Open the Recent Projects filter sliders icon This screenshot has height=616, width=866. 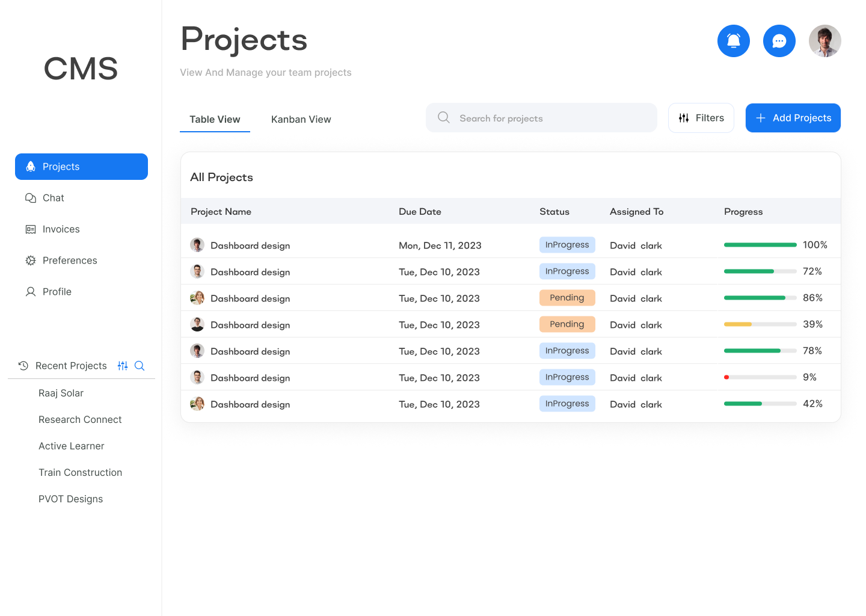[x=122, y=365]
